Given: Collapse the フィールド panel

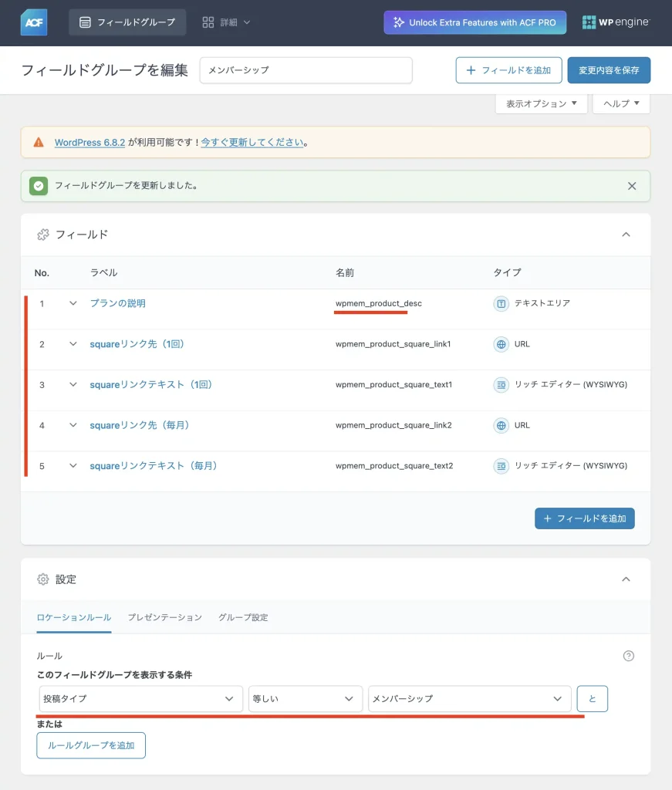Looking at the screenshot, I should (x=626, y=235).
